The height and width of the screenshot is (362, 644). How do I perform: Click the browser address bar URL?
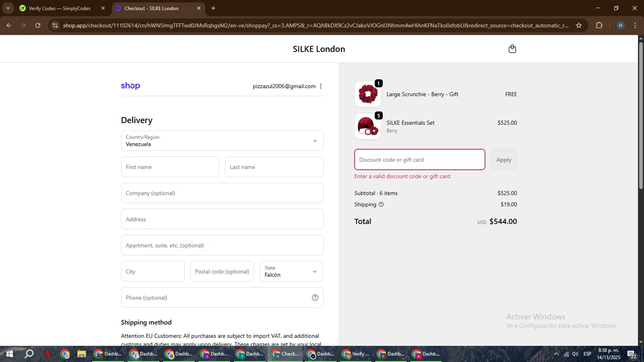(x=316, y=25)
